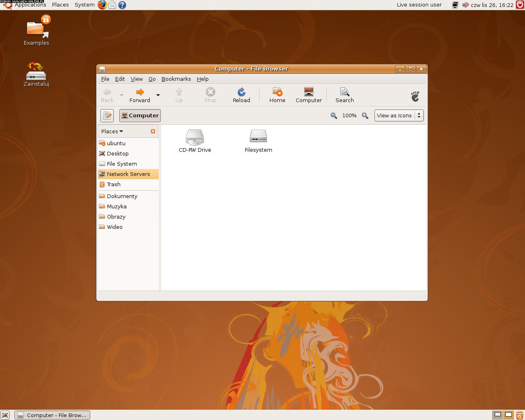Go back with the Back toolbar button
The image size is (525, 420).
107,95
